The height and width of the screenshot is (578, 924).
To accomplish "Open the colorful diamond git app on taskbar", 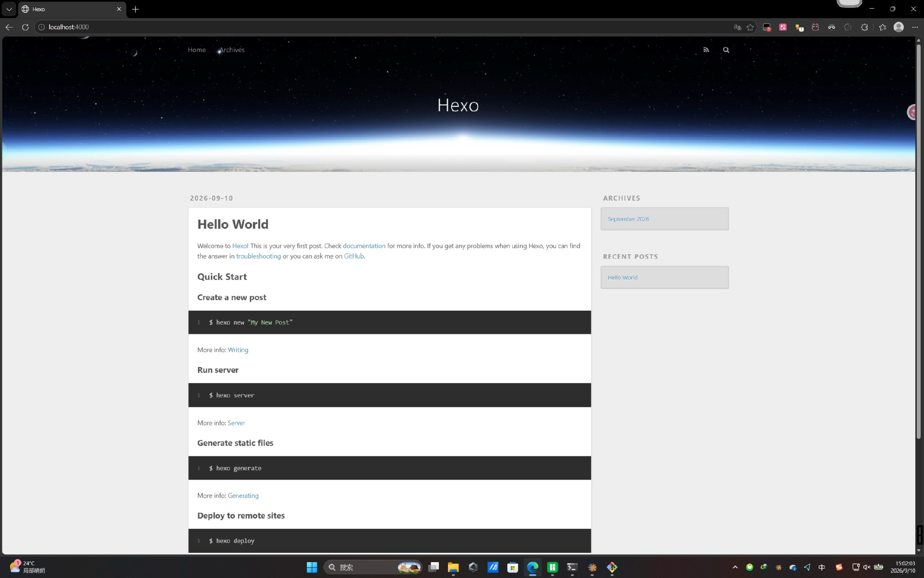I will (x=612, y=567).
